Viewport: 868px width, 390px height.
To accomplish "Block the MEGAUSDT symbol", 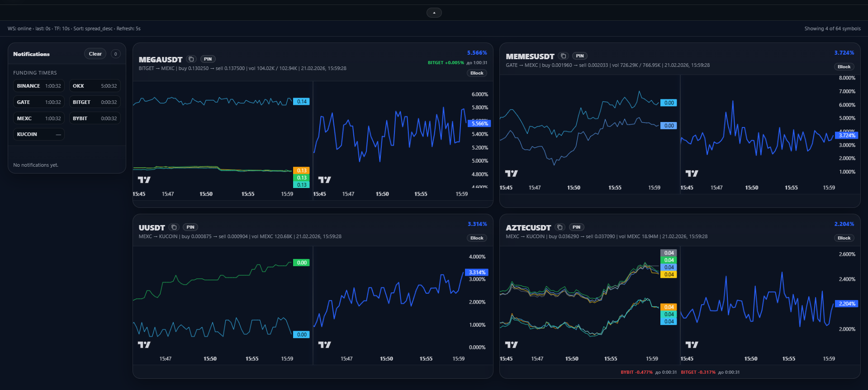I will pyautogui.click(x=477, y=73).
